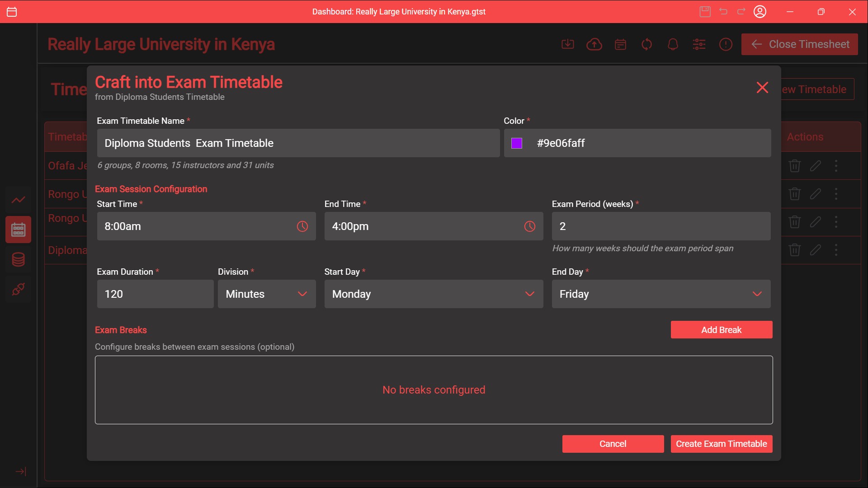
Task: Click the Exam Duration input field
Action: point(155,294)
